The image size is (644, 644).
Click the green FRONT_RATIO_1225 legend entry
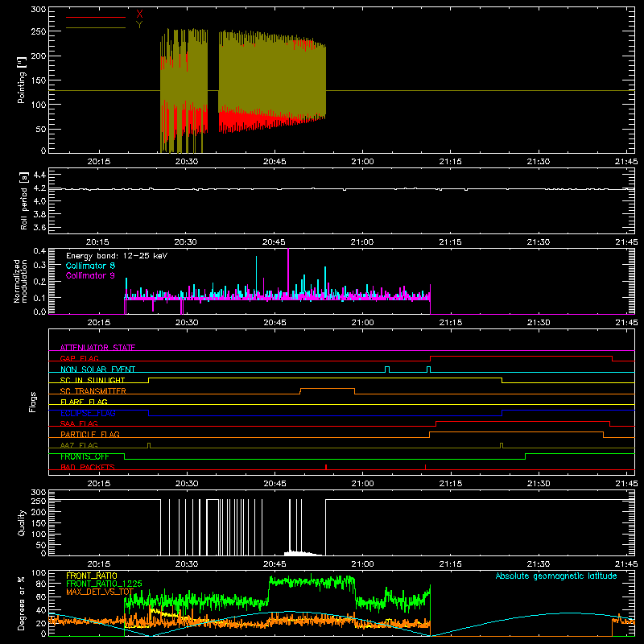pos(104,584)
